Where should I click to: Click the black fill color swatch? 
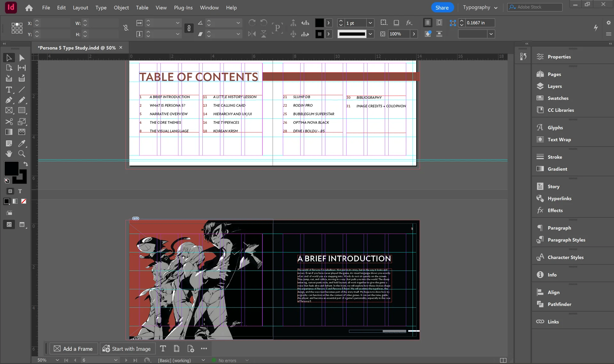[12, 169]
